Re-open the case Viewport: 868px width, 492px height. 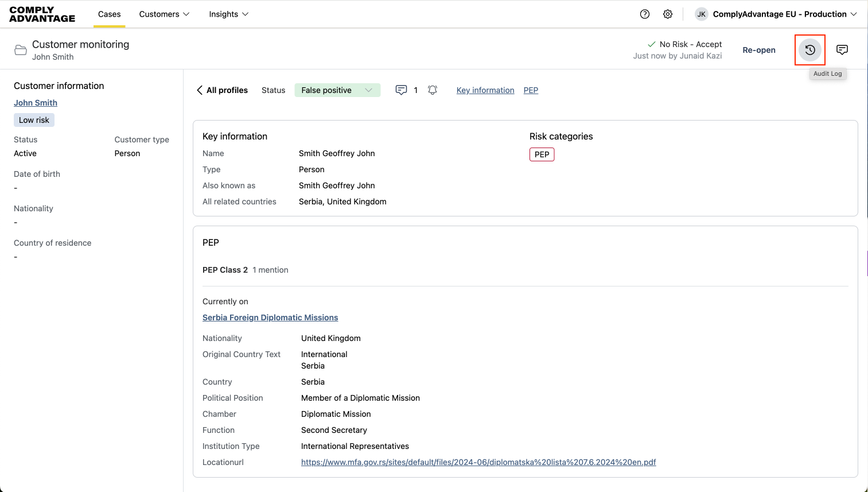coord(758,50)
